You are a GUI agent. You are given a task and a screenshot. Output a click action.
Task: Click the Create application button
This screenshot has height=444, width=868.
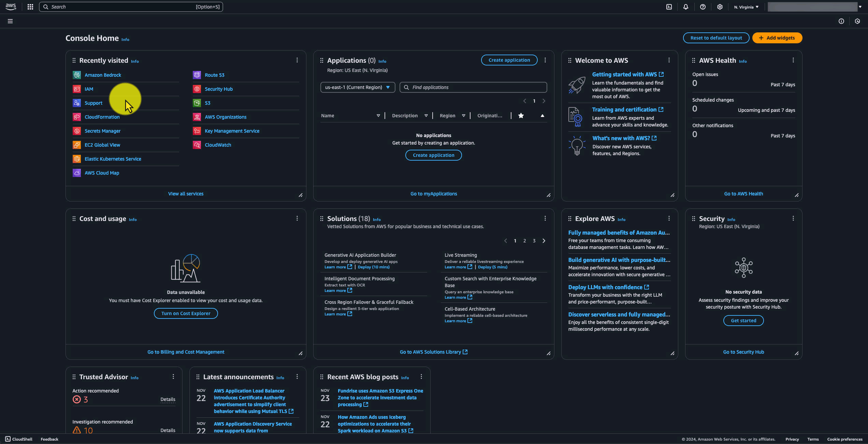click(x=509, y=60)
